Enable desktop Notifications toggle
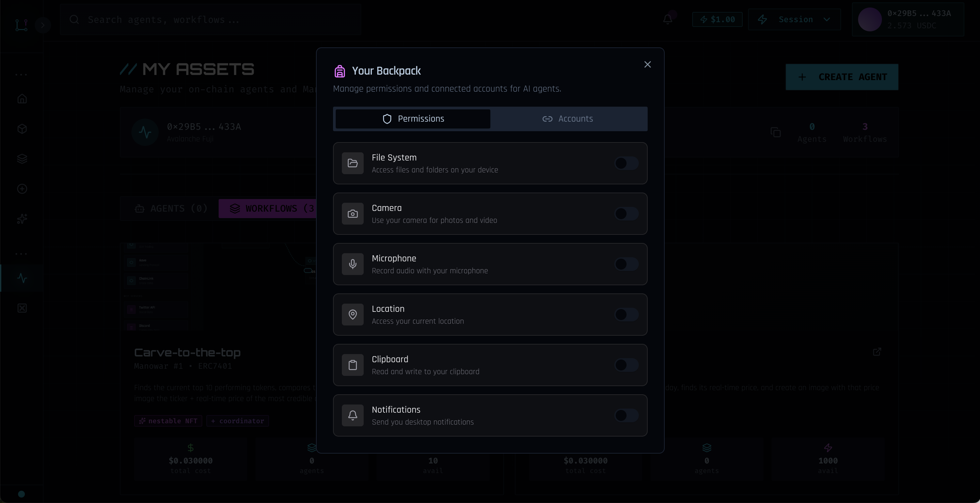This screenshot has width=980, height=503. click(626, 415)
